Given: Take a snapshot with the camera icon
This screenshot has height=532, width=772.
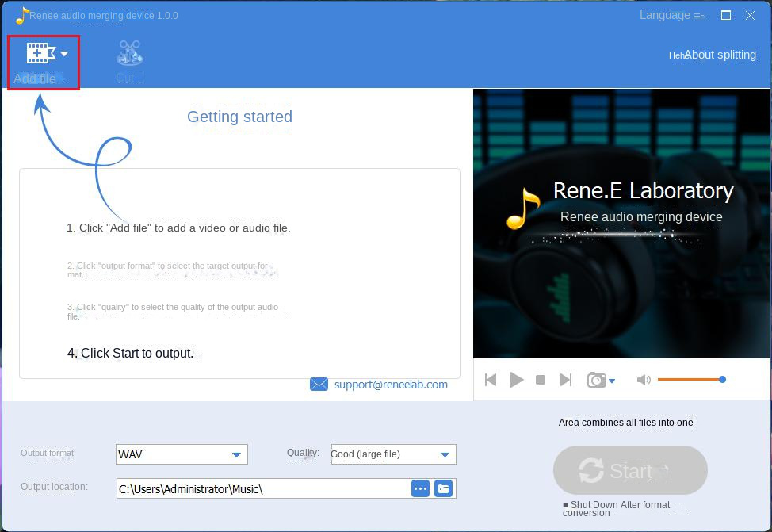Looking at the screenshot, I should (596, 381).
